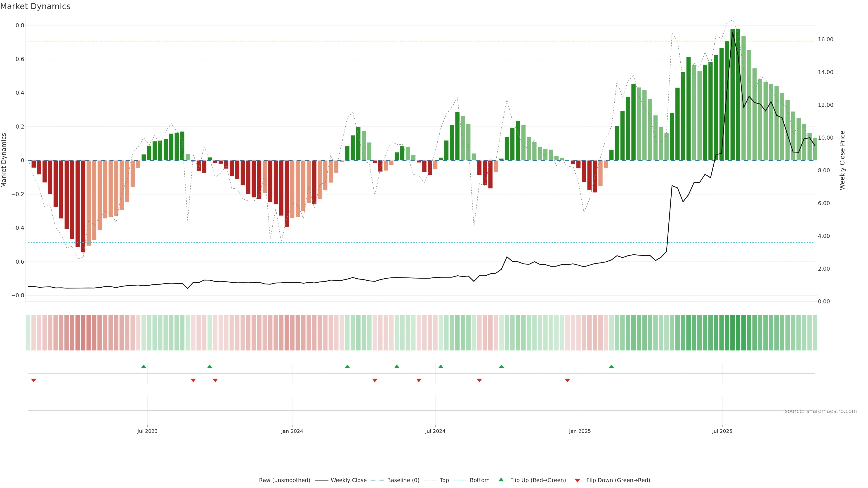Image resolution: width=868 pixels, height=488 pixels.
Task: Click the source: sharemaestro.com text
Action: pyautogui.click(x=821, y=411)
